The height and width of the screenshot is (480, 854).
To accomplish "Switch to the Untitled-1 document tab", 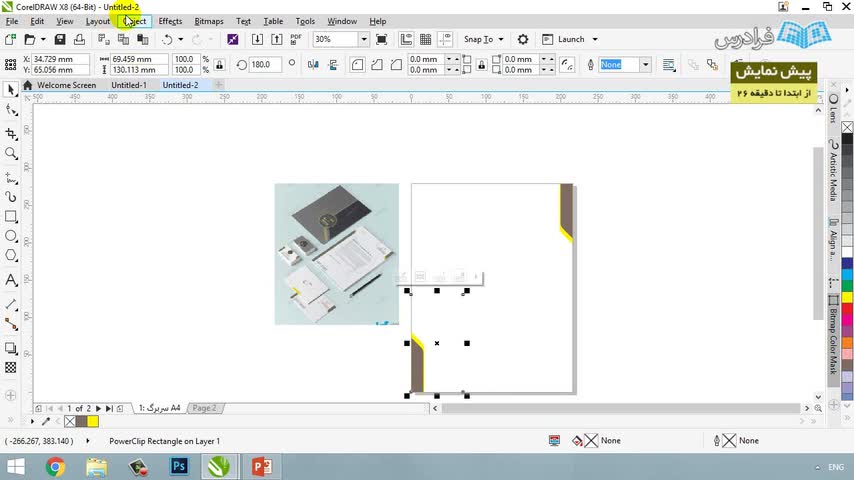I will (129, 85).
